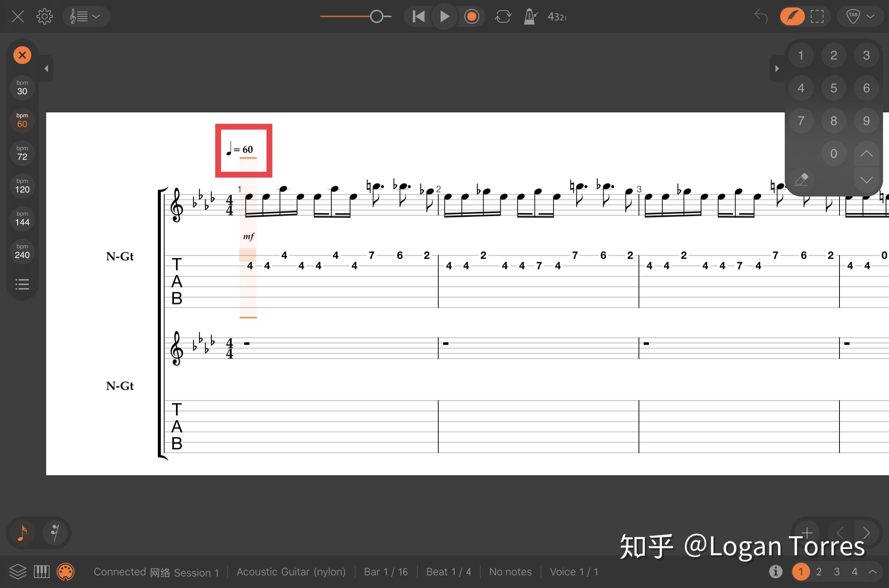Image resolution: width=889 pixels, height=588 pixels.
Task: Enable the 4321 count-in
Action: pyautogui.click(x=557, y=16)
